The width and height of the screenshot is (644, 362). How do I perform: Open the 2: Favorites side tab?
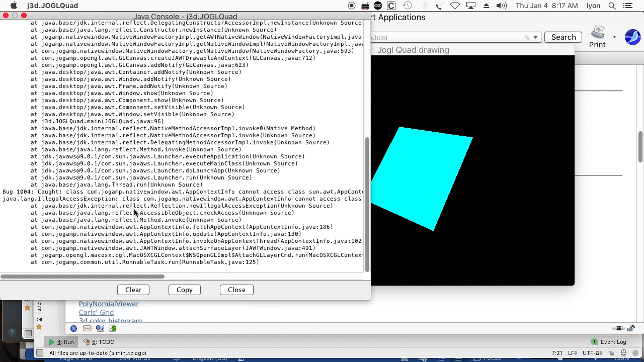pos(39,311)
